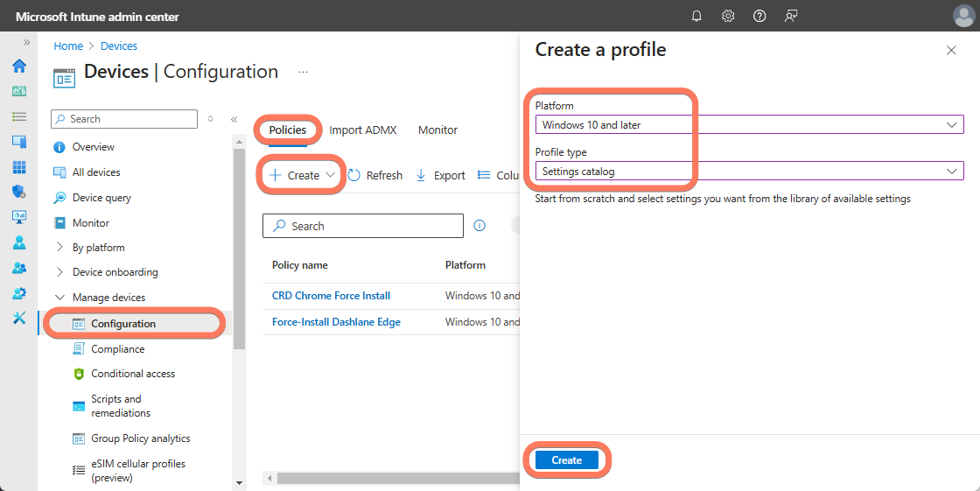Open Endpoint security shield icon in rail
The image size is (980, 491).
coord(19,192)
